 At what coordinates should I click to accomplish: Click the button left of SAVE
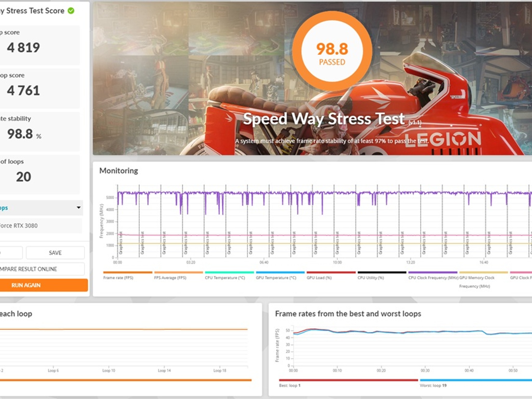pyautogui.click(x=11, y=253)
